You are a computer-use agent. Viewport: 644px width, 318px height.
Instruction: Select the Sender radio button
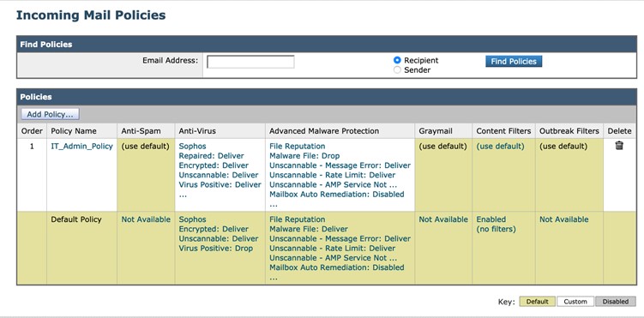coord(397,70)
